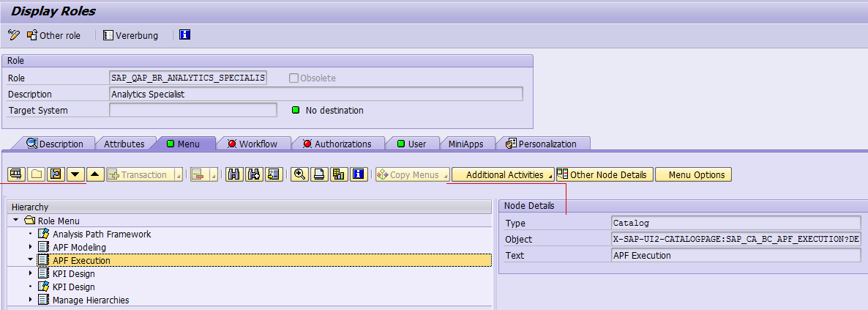Collapse the APF Execution node

click(30, 260)
